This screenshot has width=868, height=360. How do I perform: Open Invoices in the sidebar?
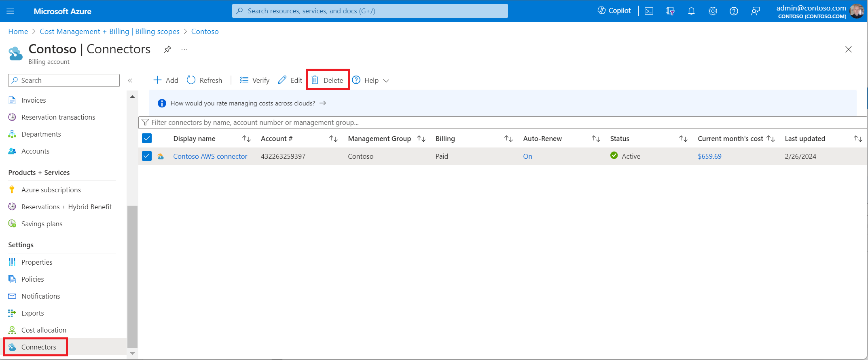34,100
